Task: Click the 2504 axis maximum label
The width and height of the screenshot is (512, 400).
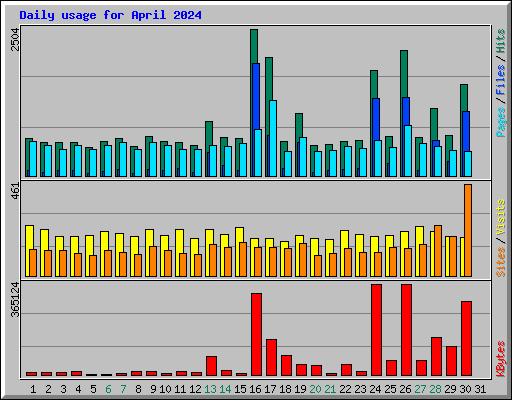Action: point(15,40)
